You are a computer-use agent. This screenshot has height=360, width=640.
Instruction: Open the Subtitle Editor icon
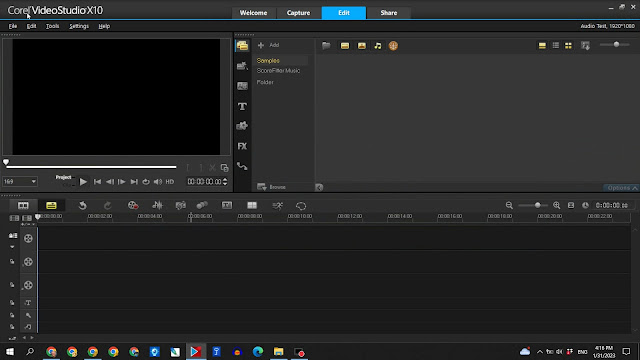227,205
